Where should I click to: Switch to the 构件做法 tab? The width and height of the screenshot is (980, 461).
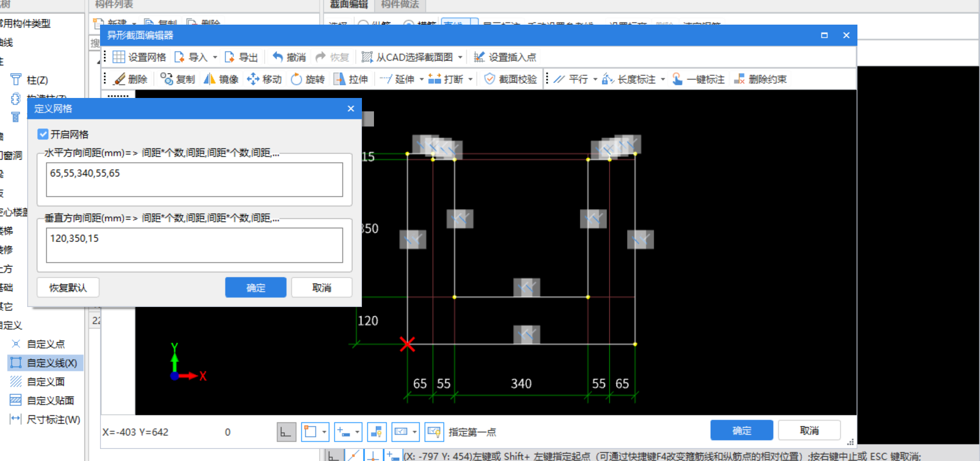coord(400,5)
